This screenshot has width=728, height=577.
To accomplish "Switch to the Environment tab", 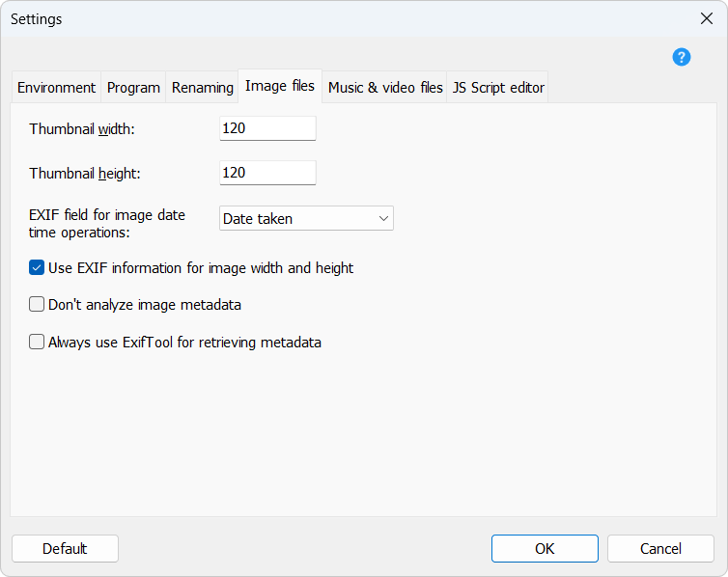I will pos(56,88).
